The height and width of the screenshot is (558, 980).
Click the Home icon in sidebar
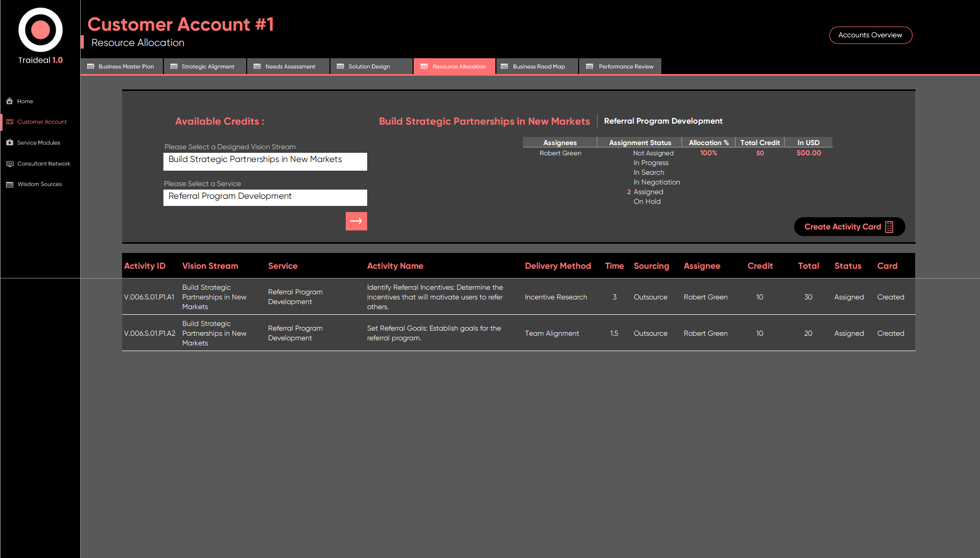[10, 101]
